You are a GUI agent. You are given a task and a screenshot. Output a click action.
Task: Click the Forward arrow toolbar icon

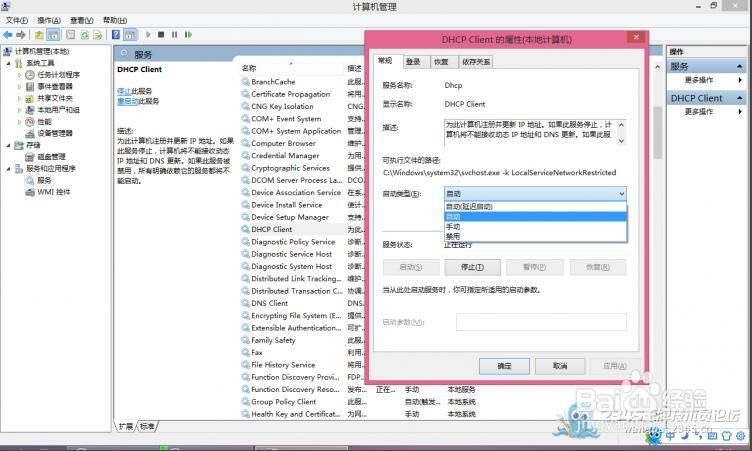point(21,35)
